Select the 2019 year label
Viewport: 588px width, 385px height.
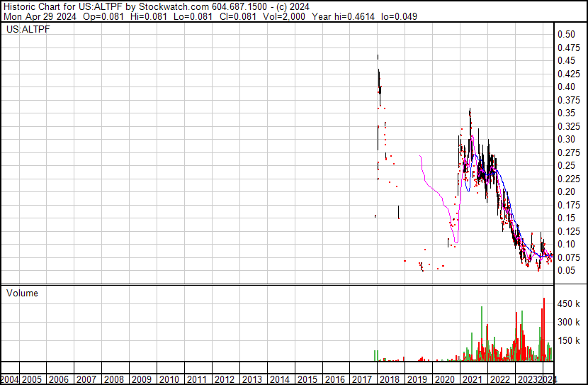417,379
